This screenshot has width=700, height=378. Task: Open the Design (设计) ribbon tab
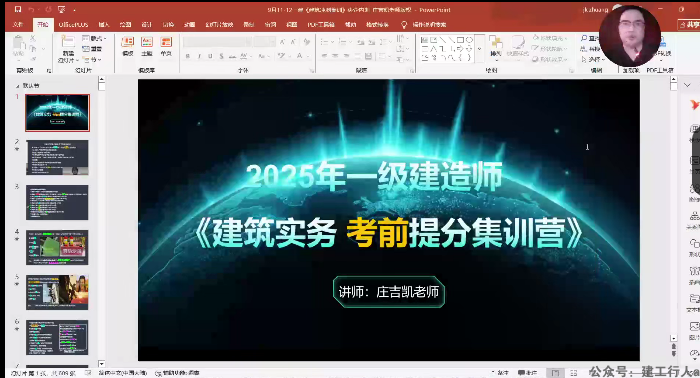(x=147, y=25)
